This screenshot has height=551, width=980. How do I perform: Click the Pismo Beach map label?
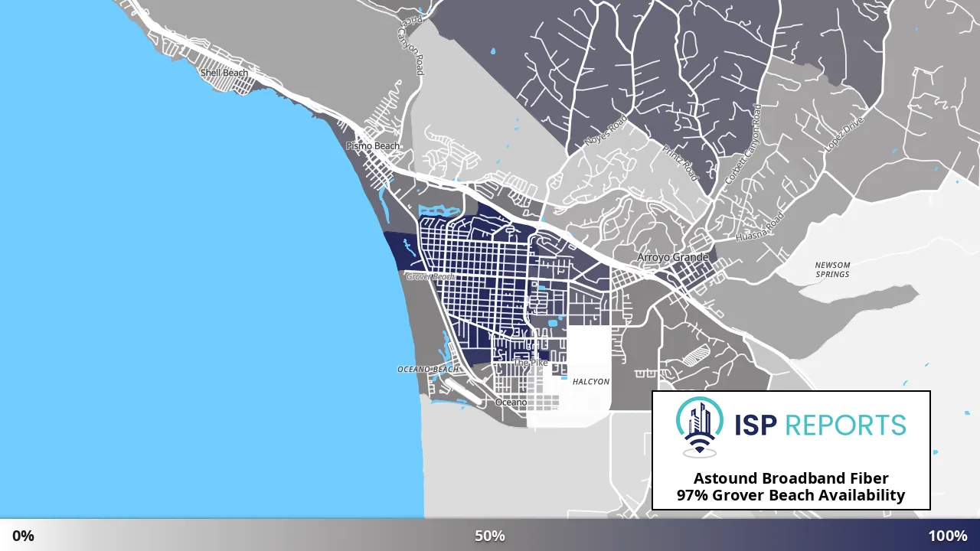point(373,146)
